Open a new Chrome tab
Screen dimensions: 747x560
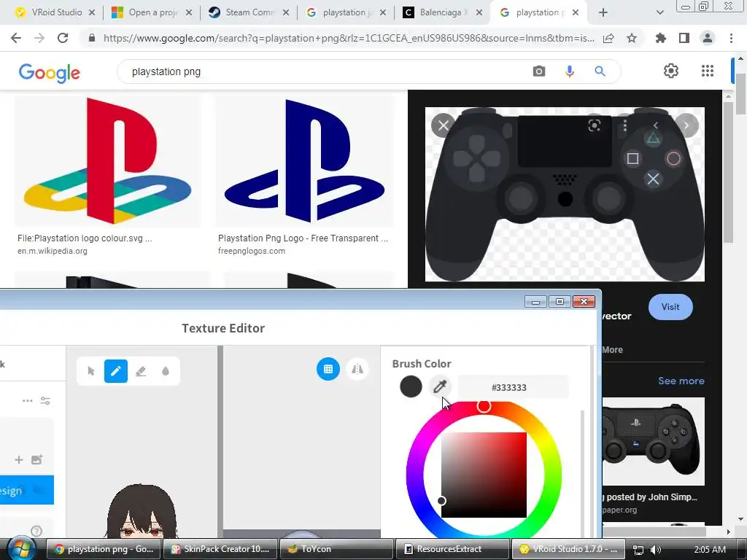(603, 12)
